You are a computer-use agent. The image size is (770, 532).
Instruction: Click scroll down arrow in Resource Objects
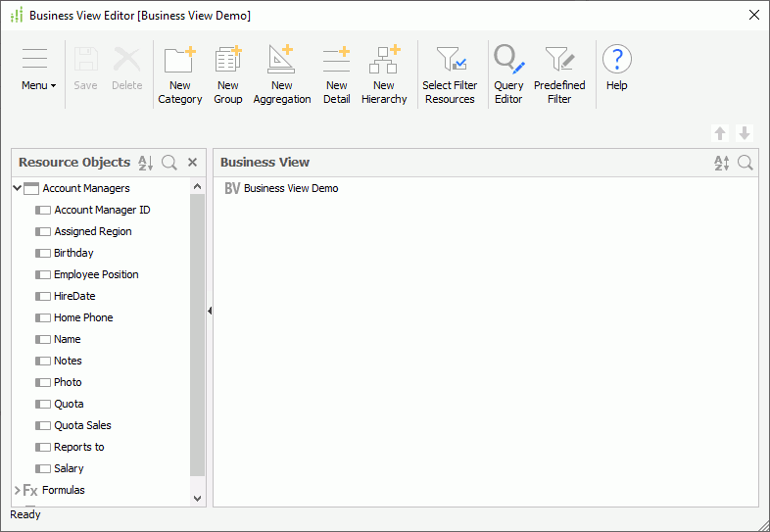click(x=198, y=499)
